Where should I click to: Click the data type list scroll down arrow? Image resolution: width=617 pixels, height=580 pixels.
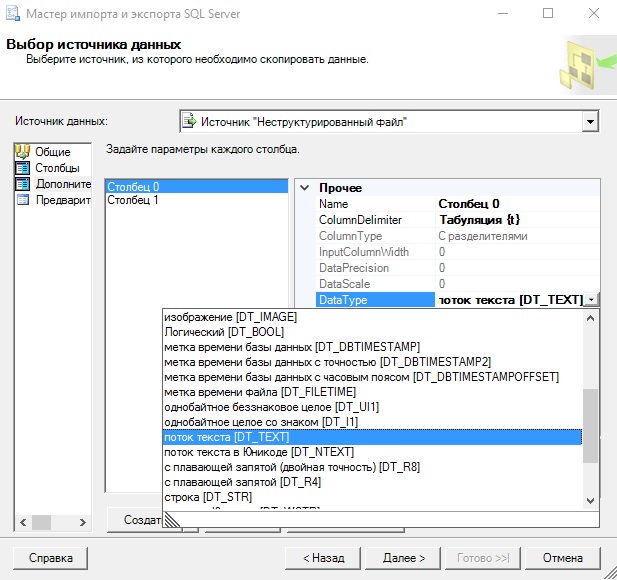click(x=590, y=501)
